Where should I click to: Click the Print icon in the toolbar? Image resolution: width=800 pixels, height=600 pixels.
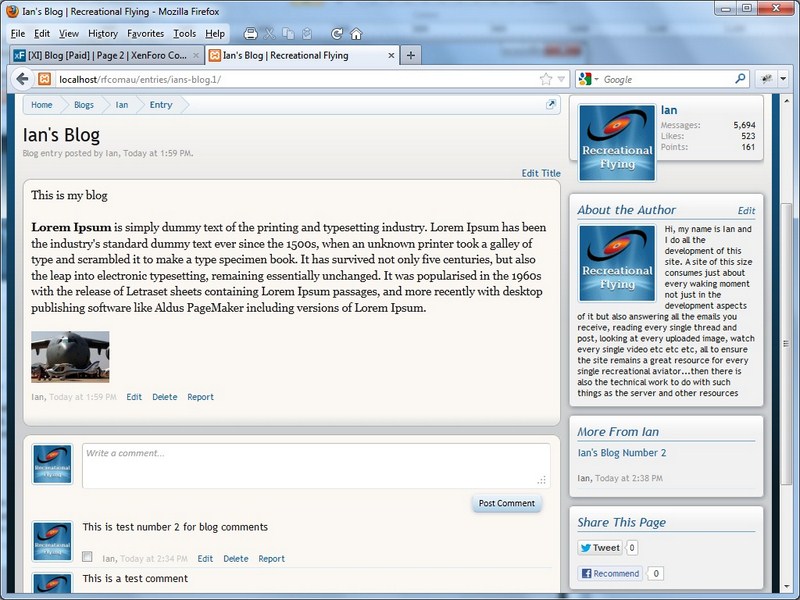(251, 34)
